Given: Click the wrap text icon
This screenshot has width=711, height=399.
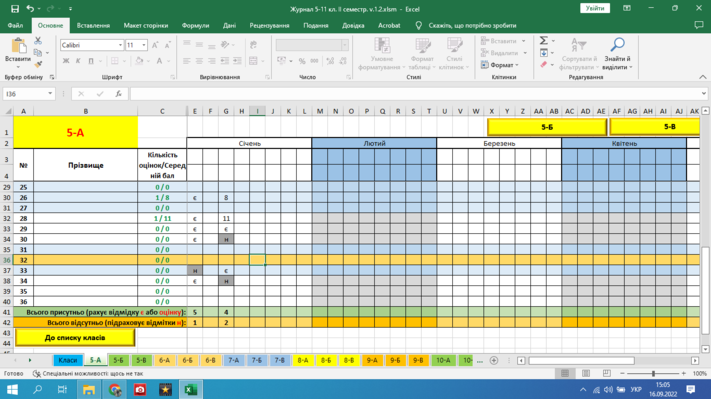Looking at the screenshot, I should click(x=253, y=44).
